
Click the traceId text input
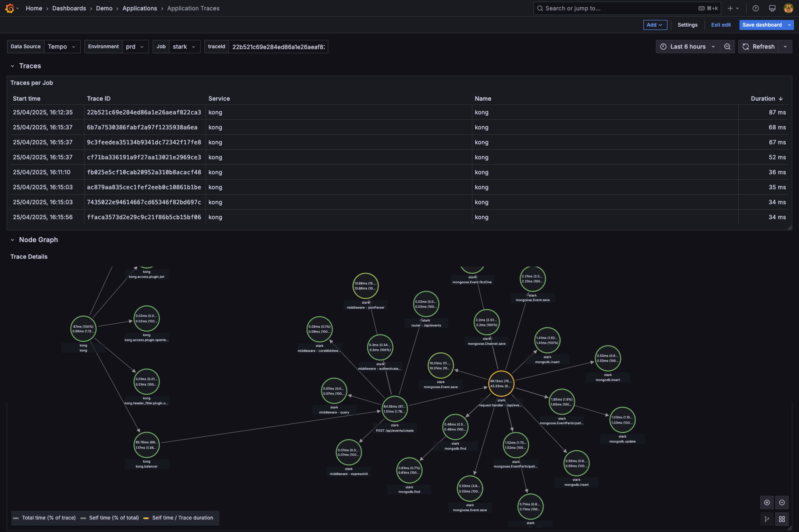(x=278, y=47)
